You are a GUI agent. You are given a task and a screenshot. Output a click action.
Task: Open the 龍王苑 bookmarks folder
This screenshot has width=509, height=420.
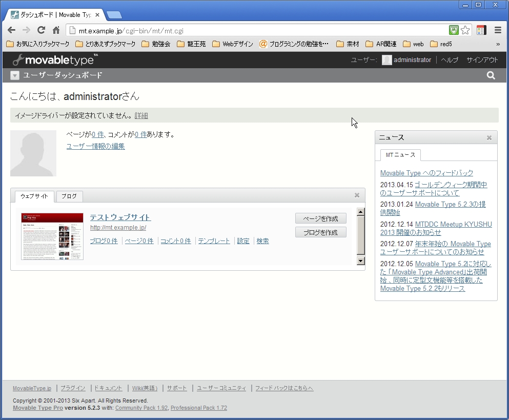tap(192, 44)
